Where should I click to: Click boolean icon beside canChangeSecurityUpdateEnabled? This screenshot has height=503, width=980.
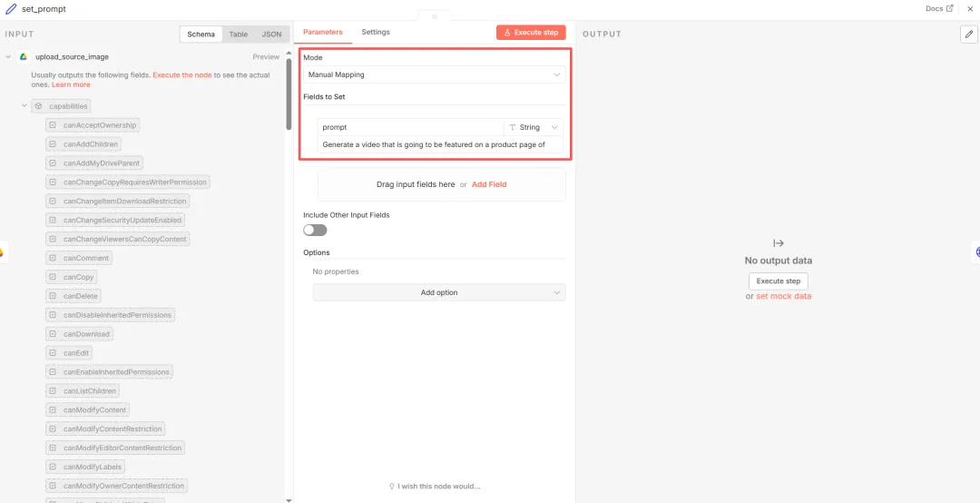pyautogui.click(x=53, y=221)
